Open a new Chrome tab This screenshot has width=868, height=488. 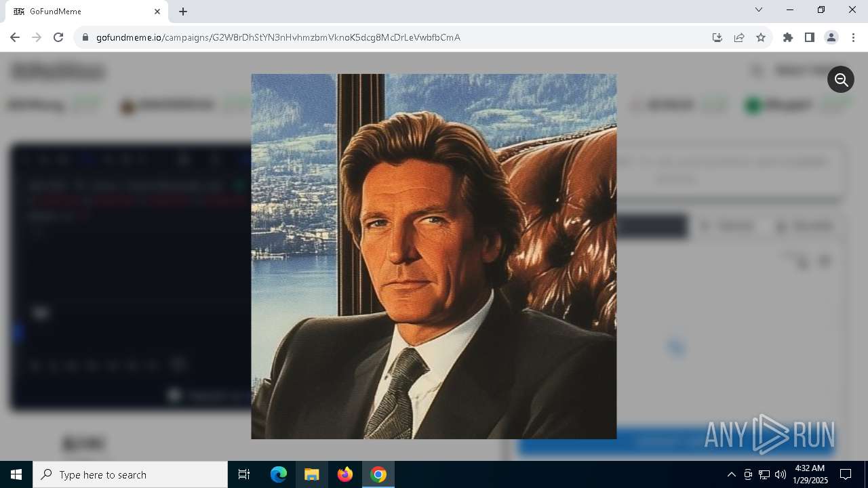(x=183, y=12)
